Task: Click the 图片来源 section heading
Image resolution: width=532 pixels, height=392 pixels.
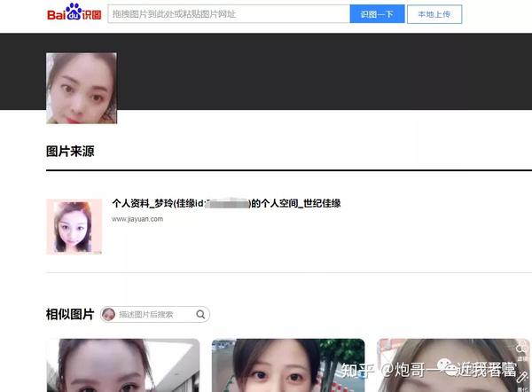Action: 70,152
